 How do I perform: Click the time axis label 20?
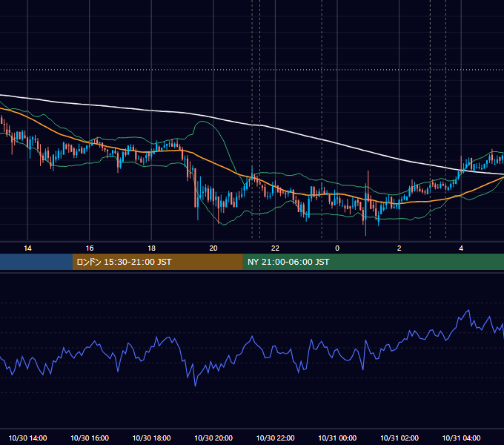[x=213, y=248]
